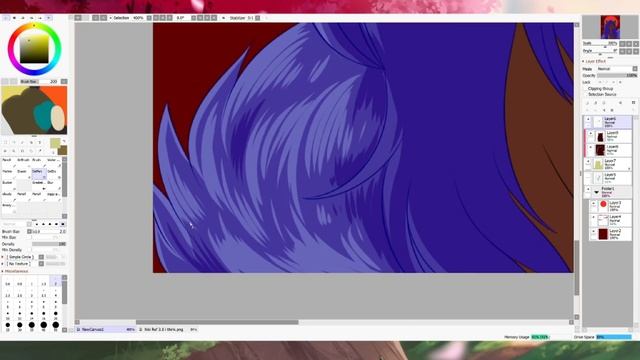Viewport: 640px width, 360px height.
Task: Select the 50 brush size preset
Action: point(56,326)
